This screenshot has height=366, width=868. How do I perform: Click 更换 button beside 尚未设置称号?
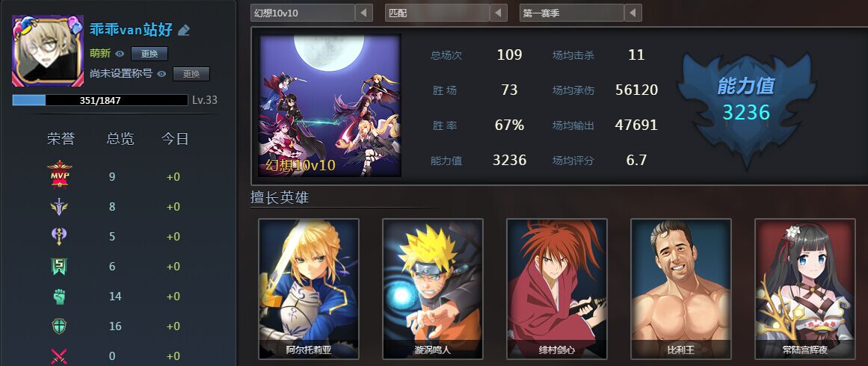[x=191, y=73]
